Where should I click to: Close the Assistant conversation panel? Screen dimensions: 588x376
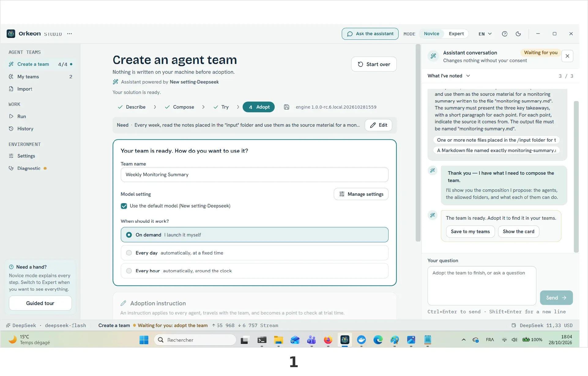(x=567, y=56)
